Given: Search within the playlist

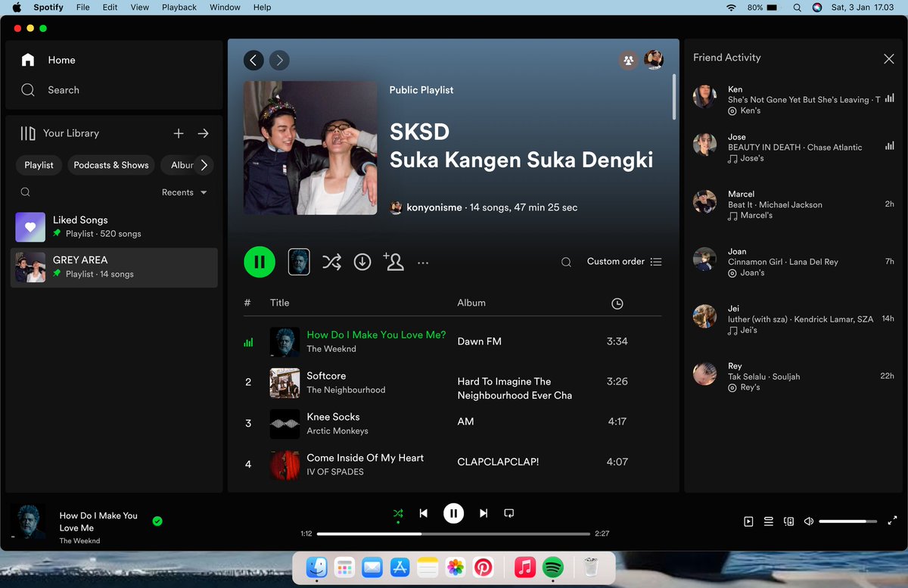Looking at the screenshot, I should pyautogui.click(x=566, y=262).
